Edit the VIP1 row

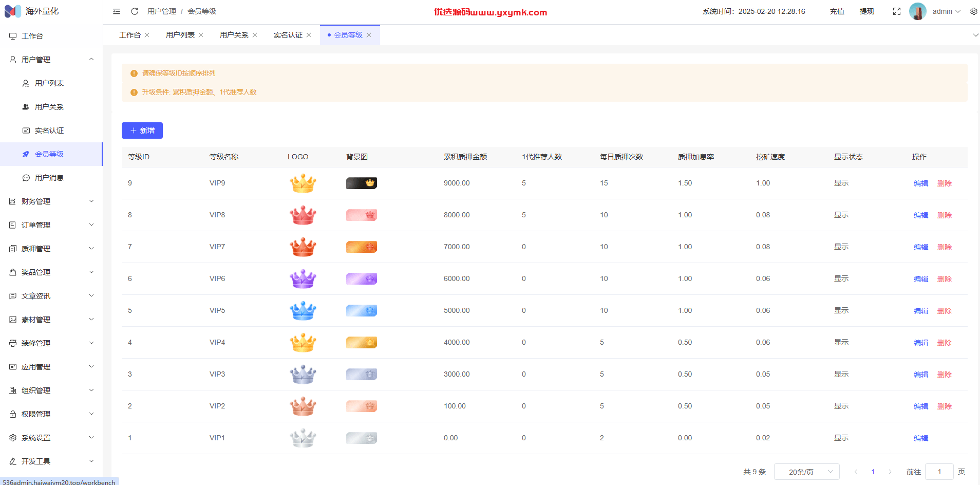tap(921, 438)
